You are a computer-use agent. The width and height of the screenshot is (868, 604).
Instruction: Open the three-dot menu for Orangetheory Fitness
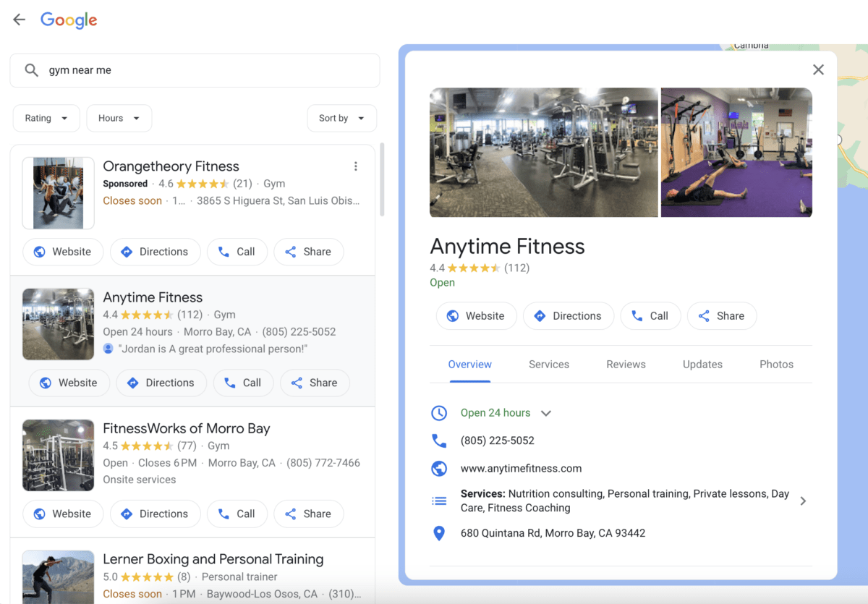[x=355, y=166]
